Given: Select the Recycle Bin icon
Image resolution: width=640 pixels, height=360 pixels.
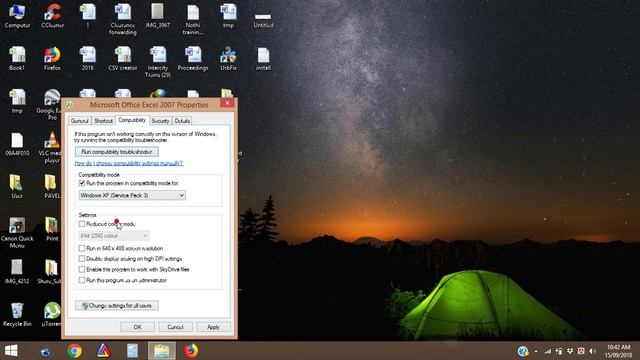Looking at the screenshot, I should click(17, 315).
